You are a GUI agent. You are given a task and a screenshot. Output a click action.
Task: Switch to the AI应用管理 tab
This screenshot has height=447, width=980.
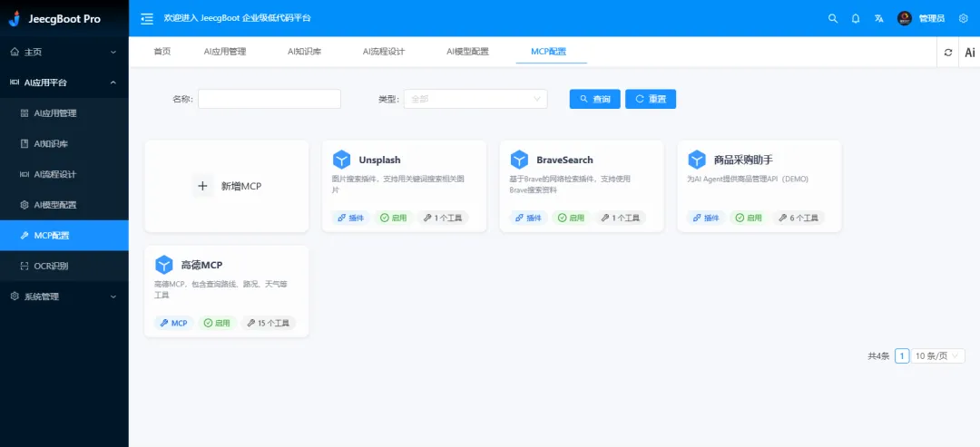[225, 52]
